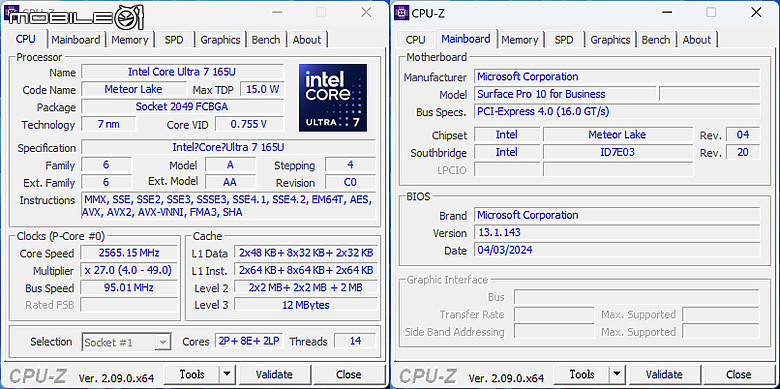Click the Bus Specs. value PCI-Express 4.0
The width and height of the screenshot is (780, 389).
(x=617, y=111)
